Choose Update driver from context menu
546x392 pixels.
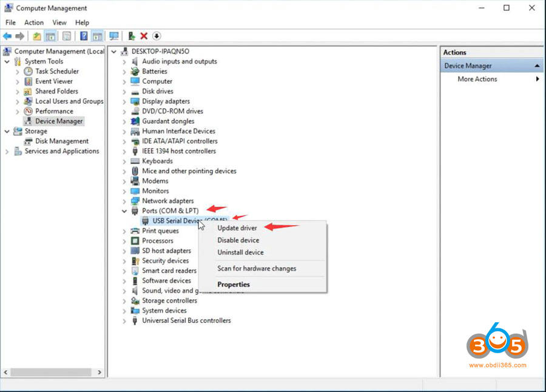point(237,228)
